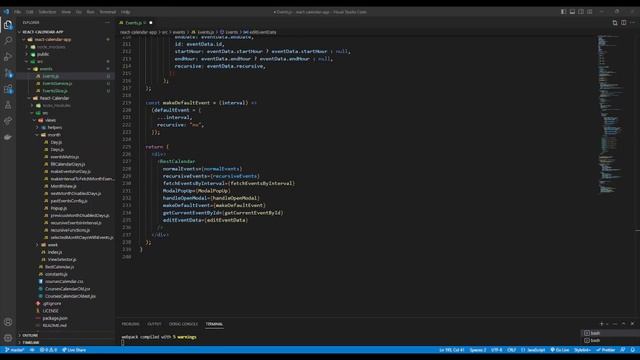Click the Spaces: 2 indentation indicator
Viewport: 640px width, 360px height.
[478, 350]
